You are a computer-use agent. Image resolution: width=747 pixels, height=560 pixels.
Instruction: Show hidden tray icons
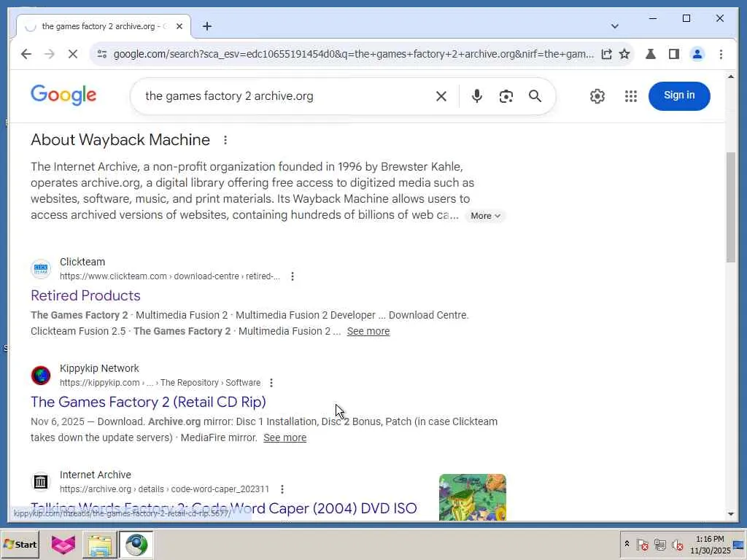[x=627, y=544]
